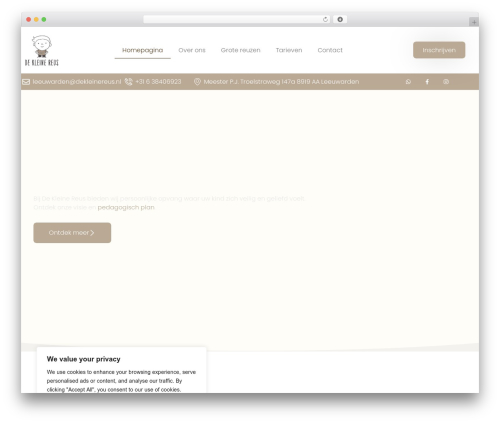Open a new tab with plus icon
500x423 pixels.
click(474, 22)
